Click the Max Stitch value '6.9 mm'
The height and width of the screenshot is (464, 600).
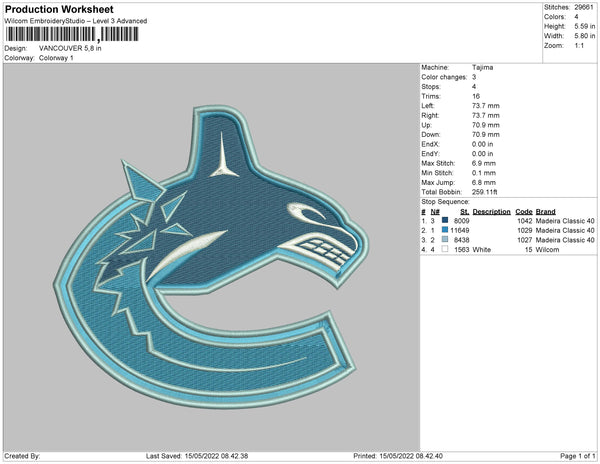[484, 163]
